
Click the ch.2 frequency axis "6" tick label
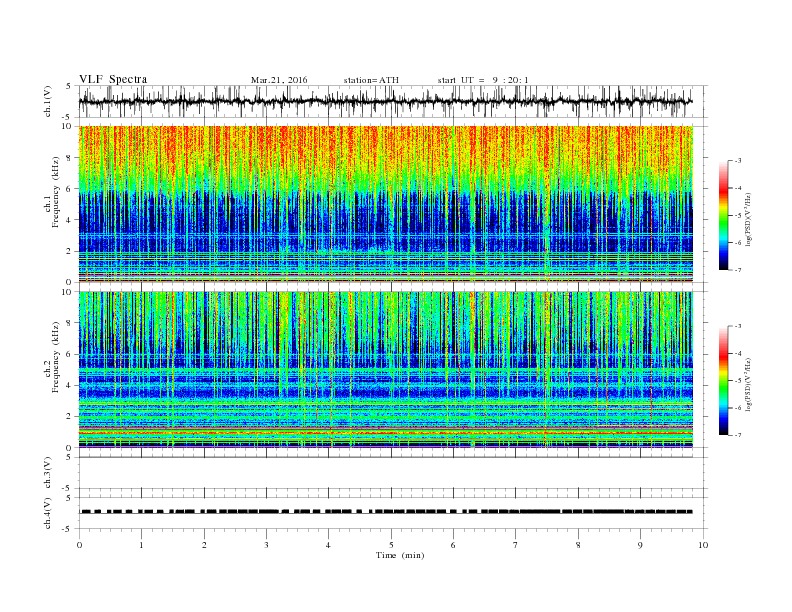[x=69, y=354]
